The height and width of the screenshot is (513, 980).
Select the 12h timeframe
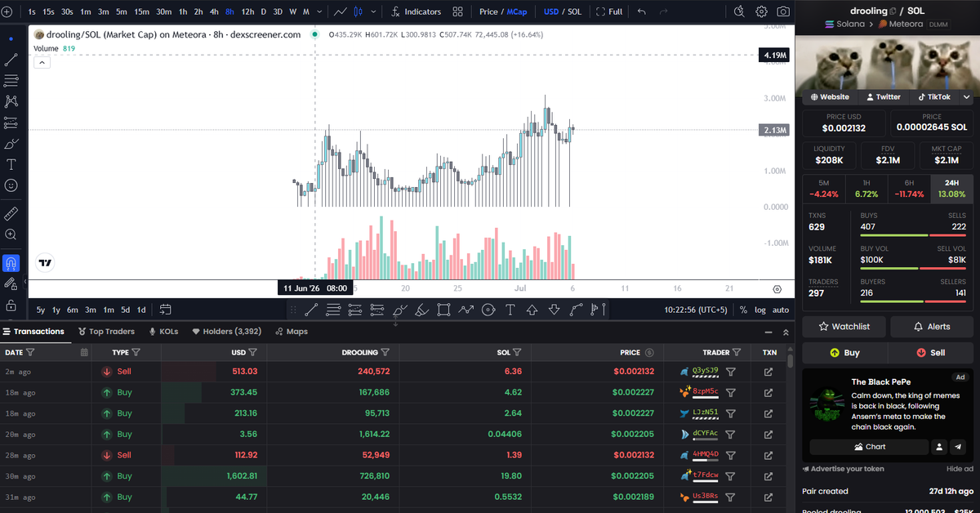tap(247, 11)
